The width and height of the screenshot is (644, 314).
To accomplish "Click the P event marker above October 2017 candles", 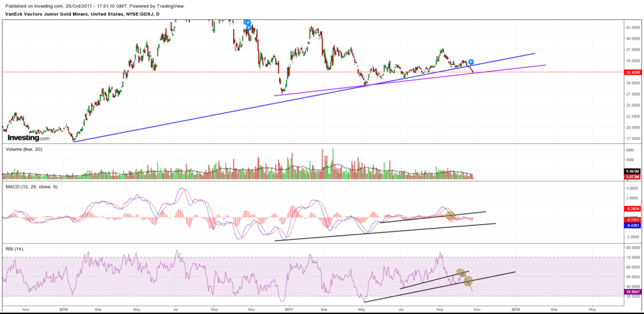I will (471, 62).
